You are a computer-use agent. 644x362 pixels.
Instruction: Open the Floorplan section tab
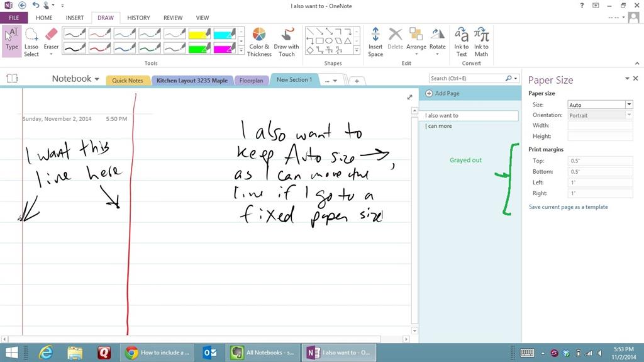point(251,81)
